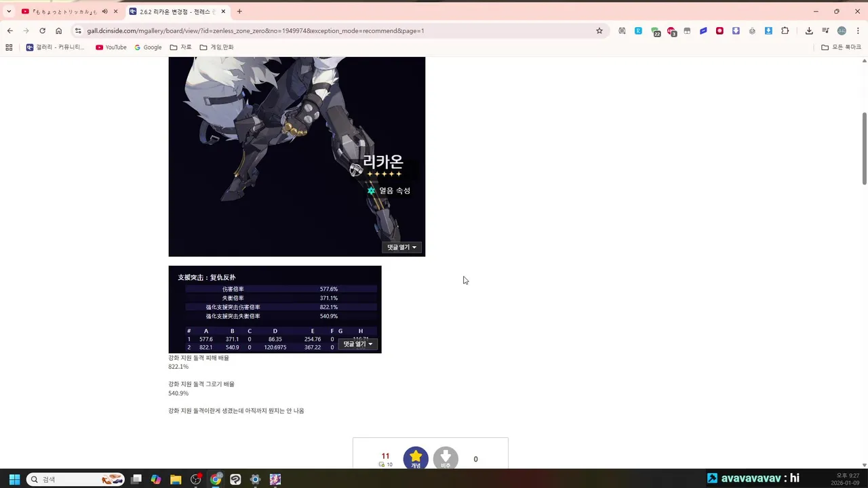This screenshot has width=868, height=488.
Task: Open the media control button
Action: 825,30
